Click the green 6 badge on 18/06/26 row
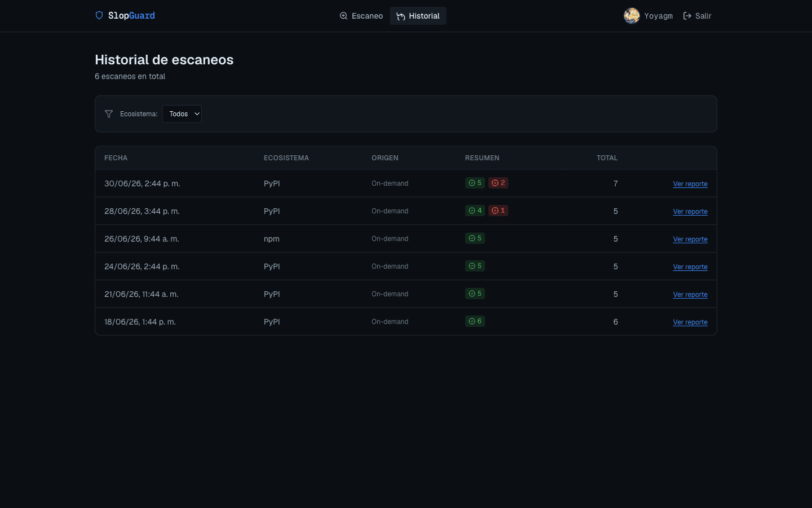The height and width of the screenshot is (508, 812). 475,321
